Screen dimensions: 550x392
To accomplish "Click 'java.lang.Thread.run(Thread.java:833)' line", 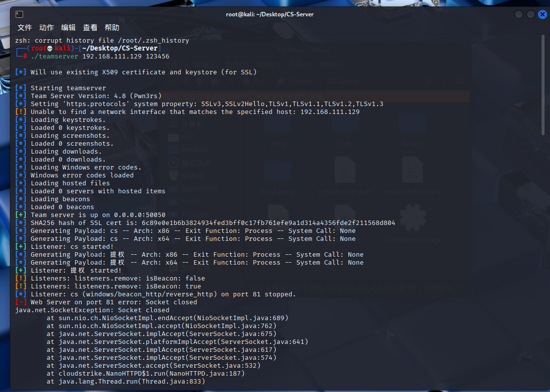I will point(125,382).
